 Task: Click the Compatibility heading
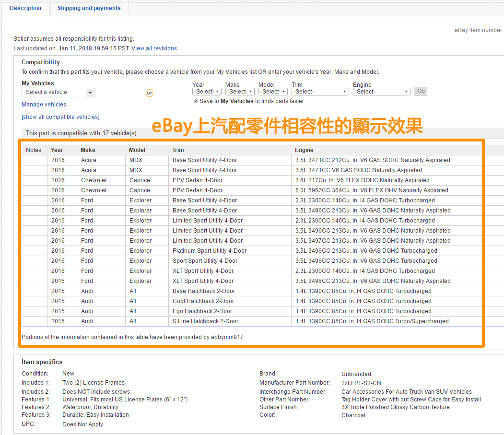pos(40,62)
